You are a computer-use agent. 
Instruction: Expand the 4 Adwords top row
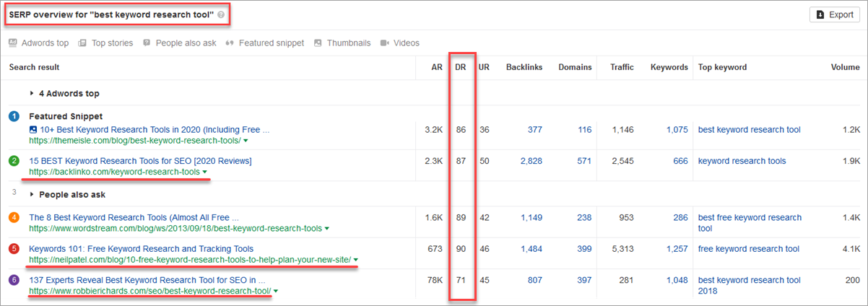pyautogui.click(x=32, y=94)
